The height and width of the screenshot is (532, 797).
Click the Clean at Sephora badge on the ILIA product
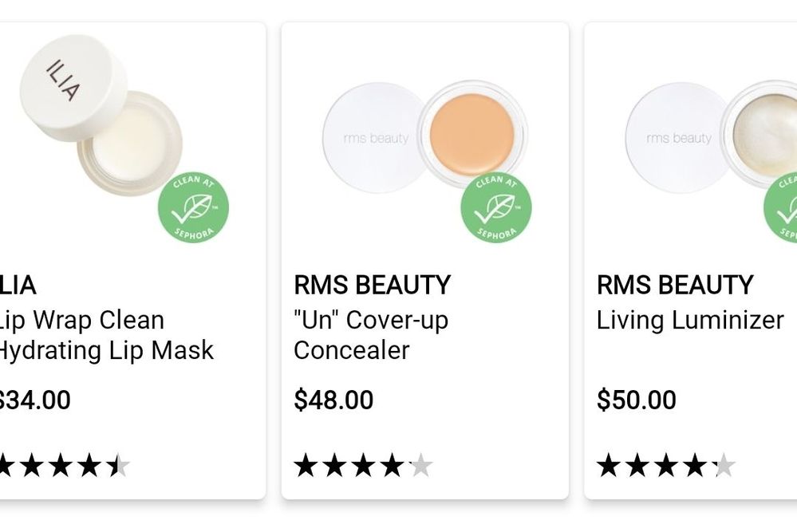(192, 207)
